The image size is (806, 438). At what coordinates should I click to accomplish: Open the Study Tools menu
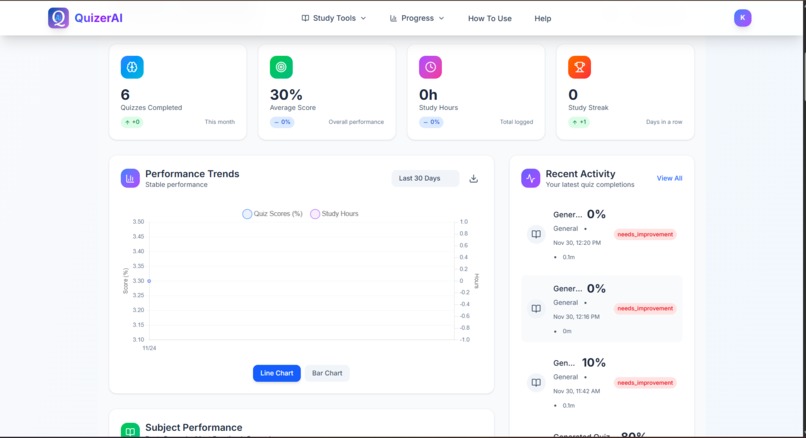[334, 18]
